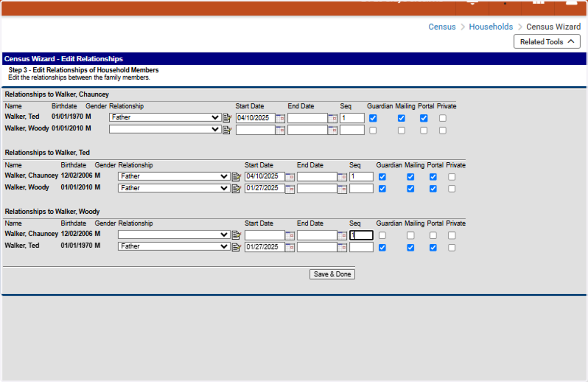588x382 pixels.
Task: Open Relationship dropdown for Chauncey in Ted's section
Action: click(x=174, y=176)
